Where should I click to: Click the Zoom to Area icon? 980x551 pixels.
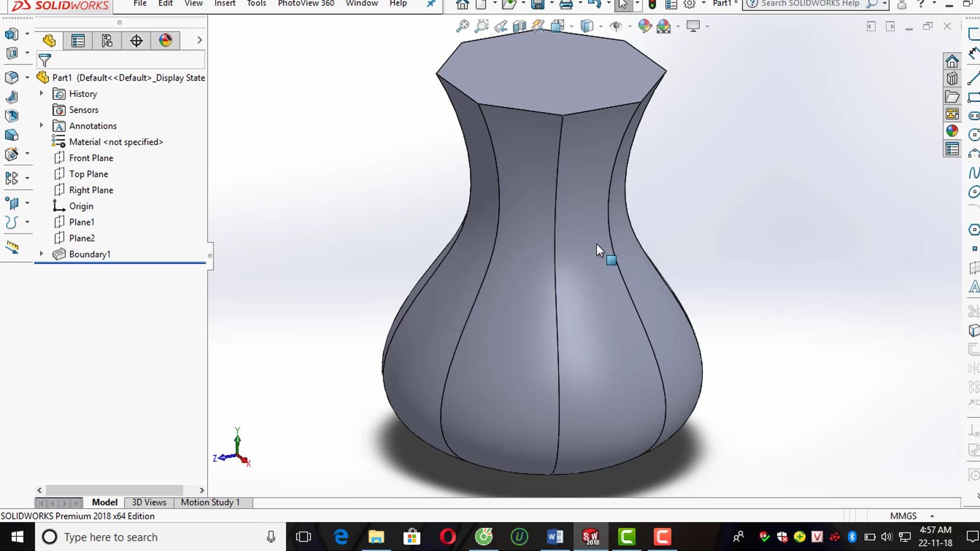481,27
